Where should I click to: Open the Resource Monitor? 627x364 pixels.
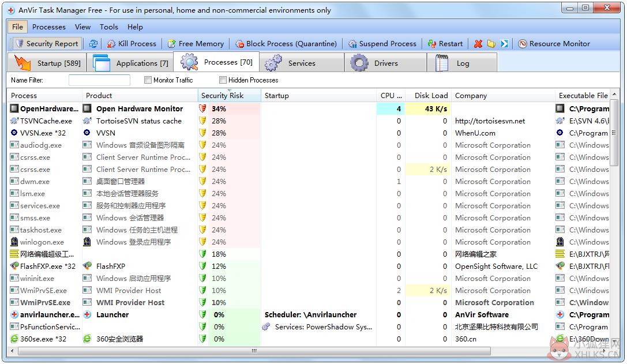554,44
